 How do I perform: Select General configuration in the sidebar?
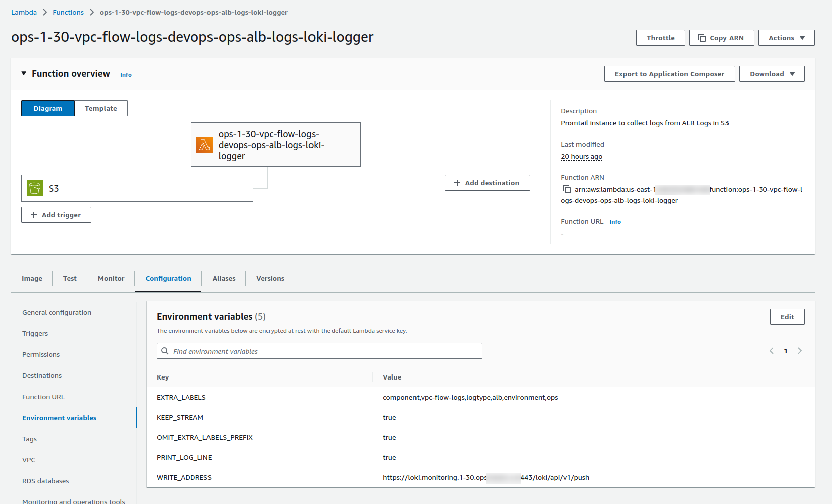tap(57, 312)
